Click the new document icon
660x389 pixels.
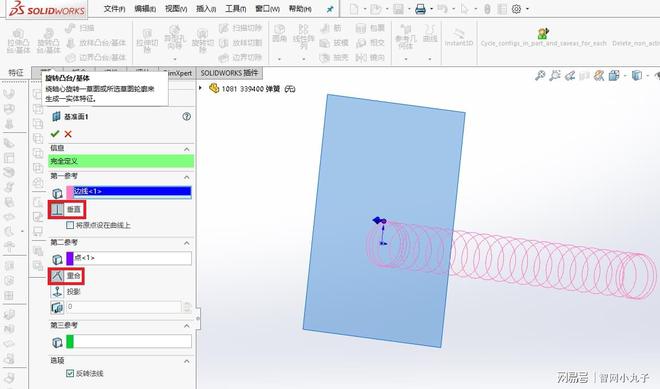click(x=354, y=9)
